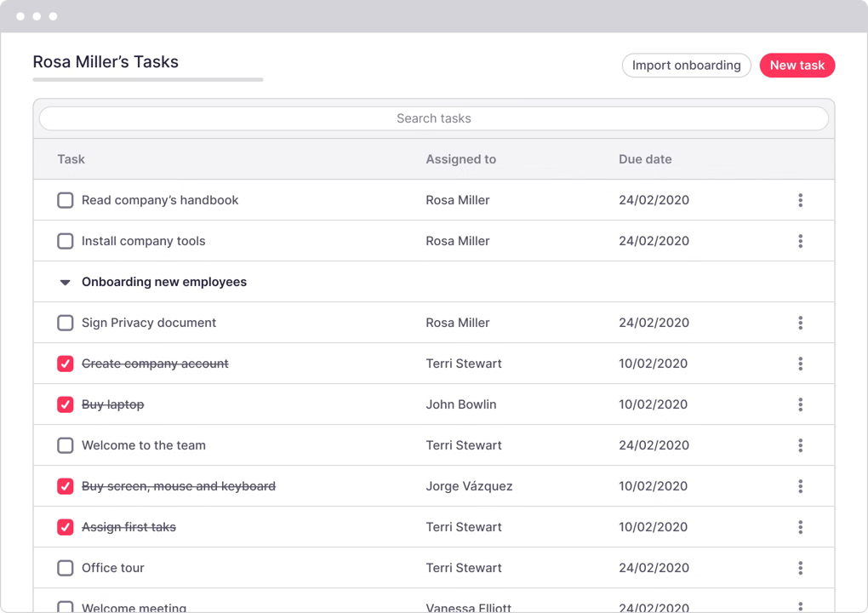Open the options menu for Welcome meeting

(x=800, y=606)
